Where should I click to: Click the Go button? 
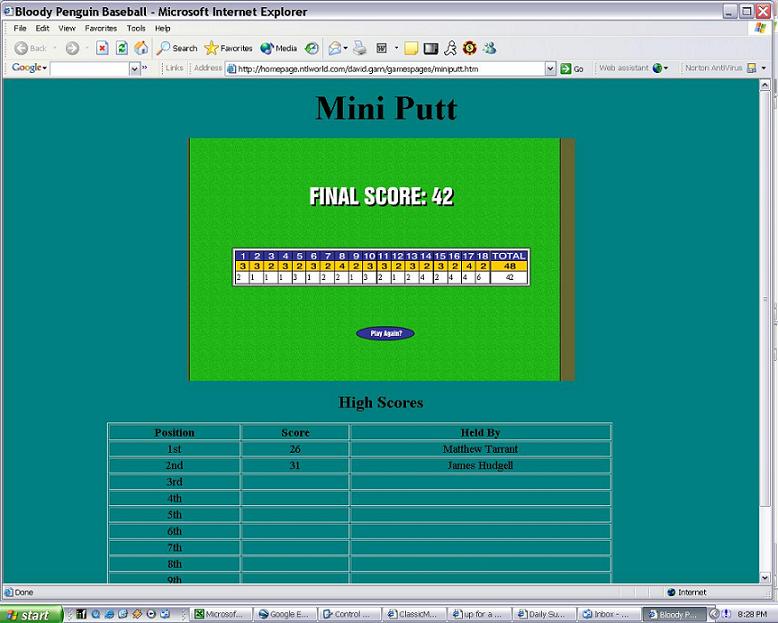[572, 69]
